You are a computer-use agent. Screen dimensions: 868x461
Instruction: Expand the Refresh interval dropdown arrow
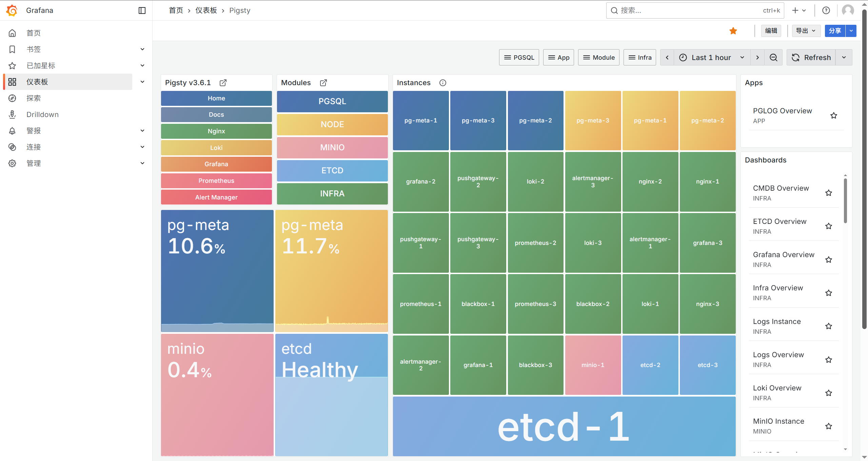844,57
